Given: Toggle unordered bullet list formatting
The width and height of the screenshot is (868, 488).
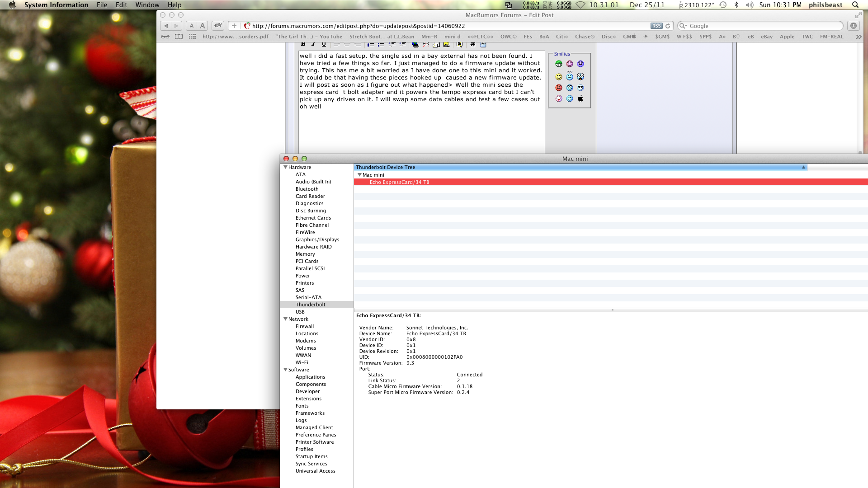Looking at the screenshot, I should coord(381,44).
